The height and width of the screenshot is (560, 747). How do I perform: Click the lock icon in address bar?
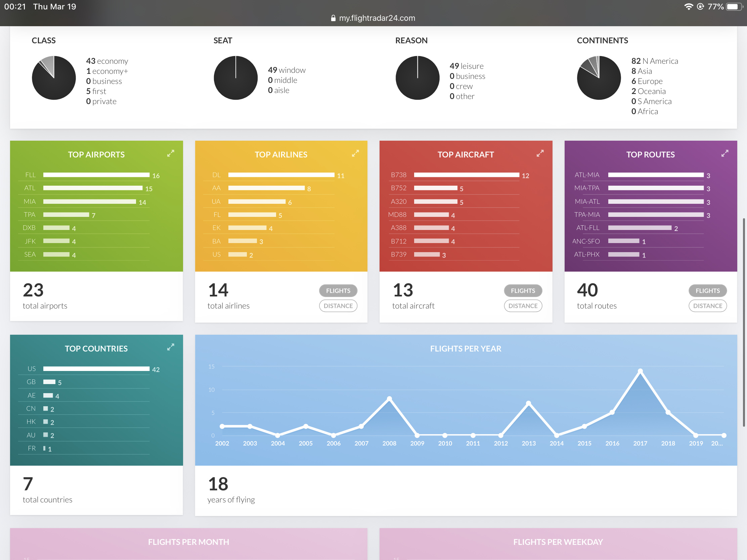point(333,18)
